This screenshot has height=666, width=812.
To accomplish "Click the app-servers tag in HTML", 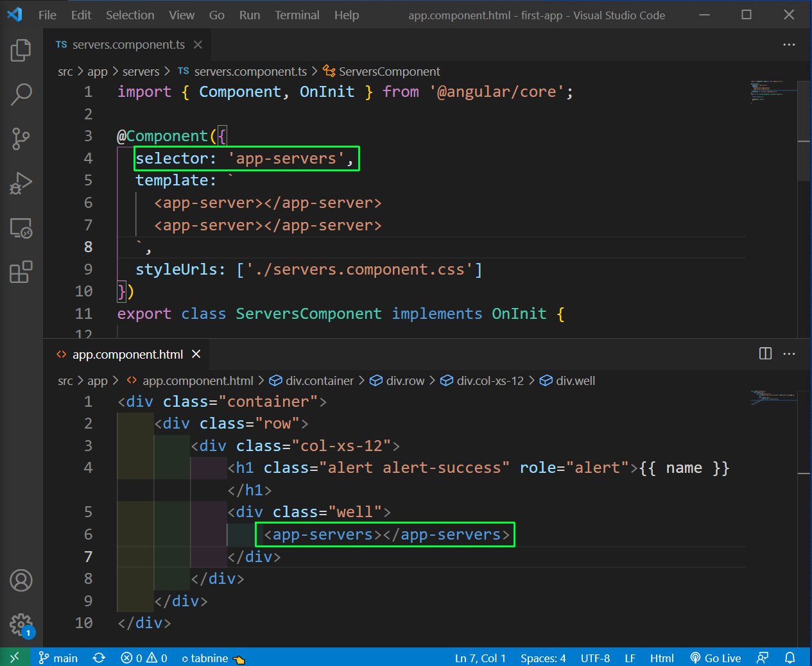I will (x=387, y=534).
